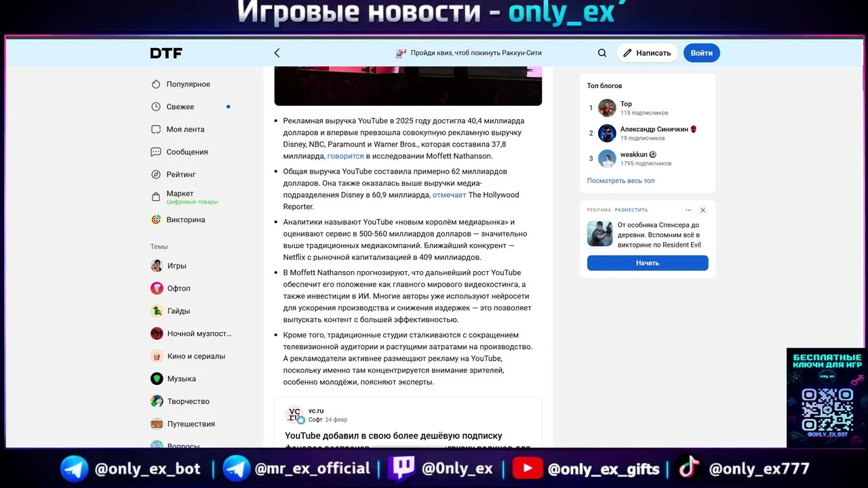Open the Александр Синичкин blog name
868x488 pixels.
click(x=654, y=129)
